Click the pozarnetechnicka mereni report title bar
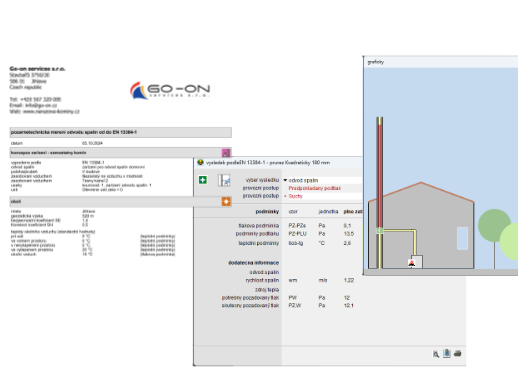Screen dimensions: 518x387 point(120,132)
